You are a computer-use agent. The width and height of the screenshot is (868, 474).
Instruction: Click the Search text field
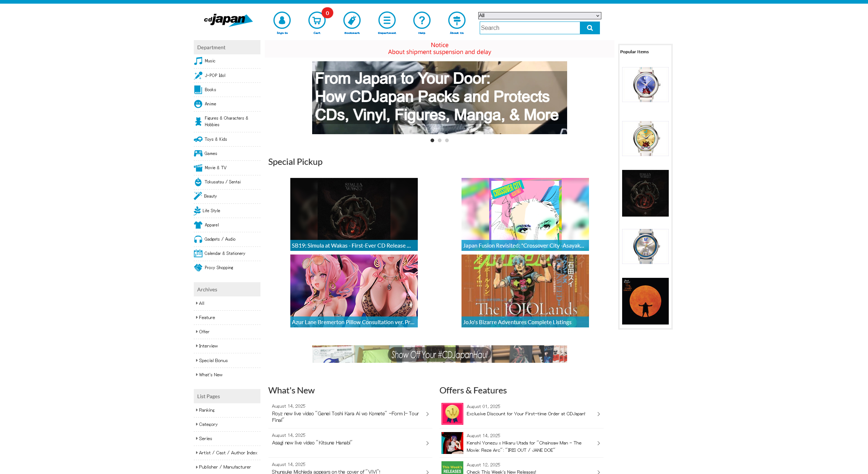pos(530,28)
